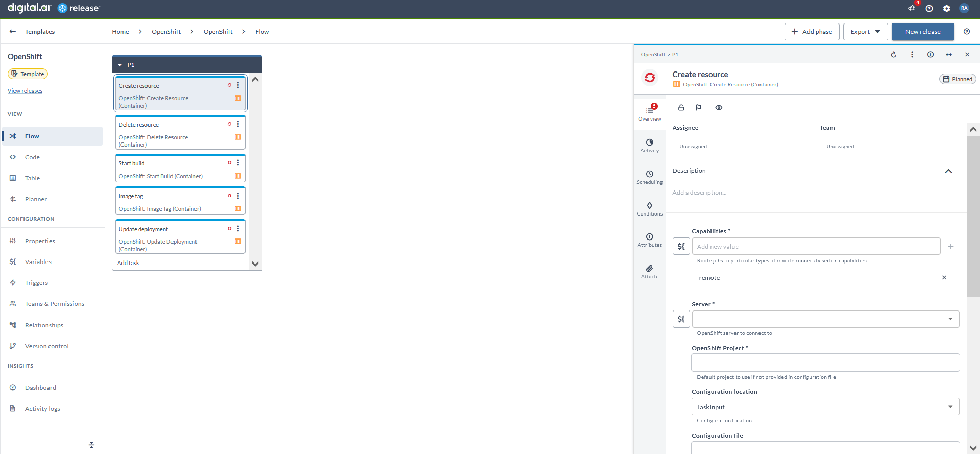980x454 pixels.
Task: Open the Scheduling tab
Action: click(650, 177)
